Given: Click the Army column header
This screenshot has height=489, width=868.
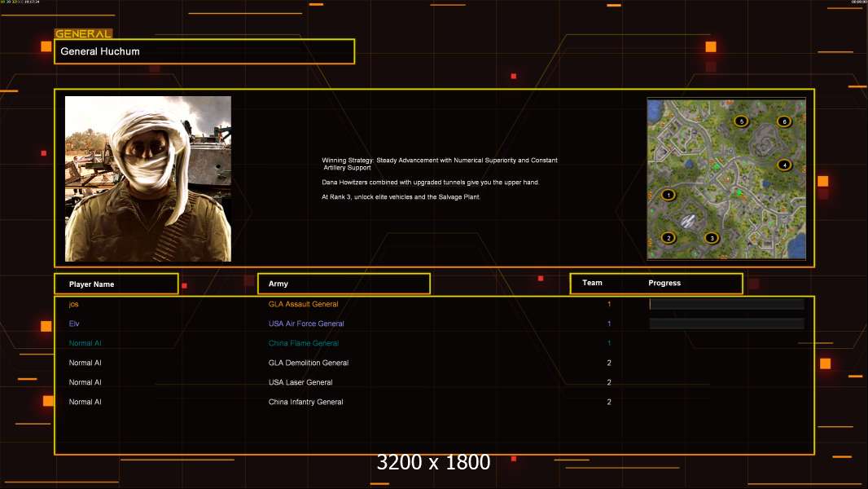Looking at the screenshot, I should pyautogui.click(x=344, y=284).
